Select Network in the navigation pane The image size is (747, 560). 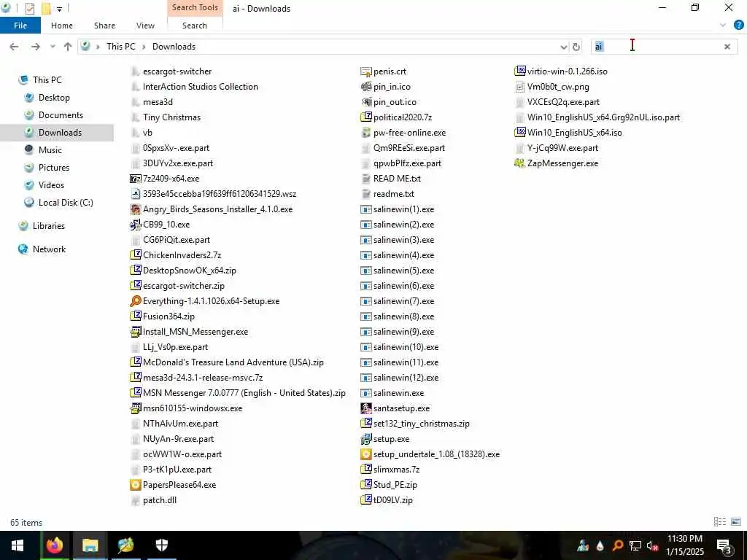(x=49, y=249)
